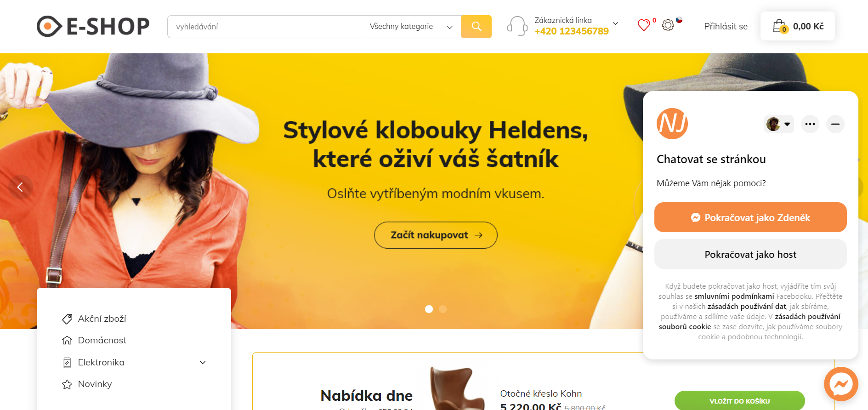Image resolution: width=868 pixels, height=410 pixels.
Task: Switch to the second carousel dot
Action: coord(443,309)
